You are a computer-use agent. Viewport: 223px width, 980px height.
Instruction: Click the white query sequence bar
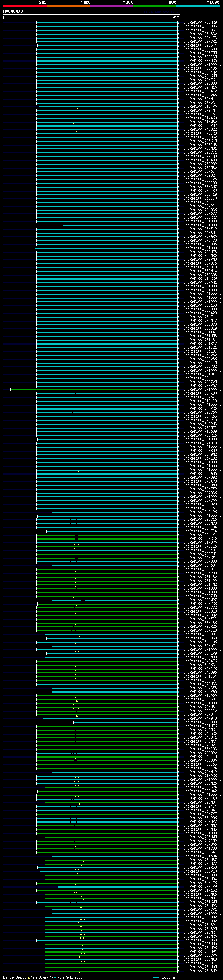pyautogui.click(x=92, y=15)
